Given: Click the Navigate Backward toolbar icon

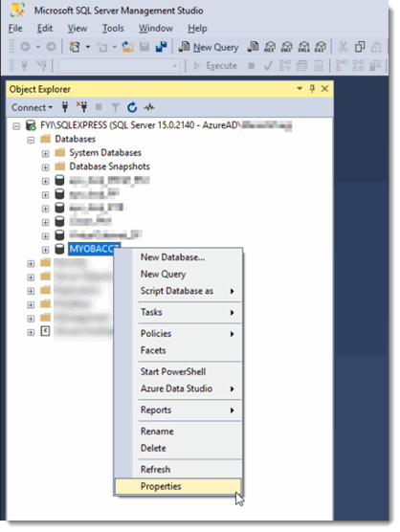Looking at the screenshot, I should pyautogui.click(x=26, y=47).
